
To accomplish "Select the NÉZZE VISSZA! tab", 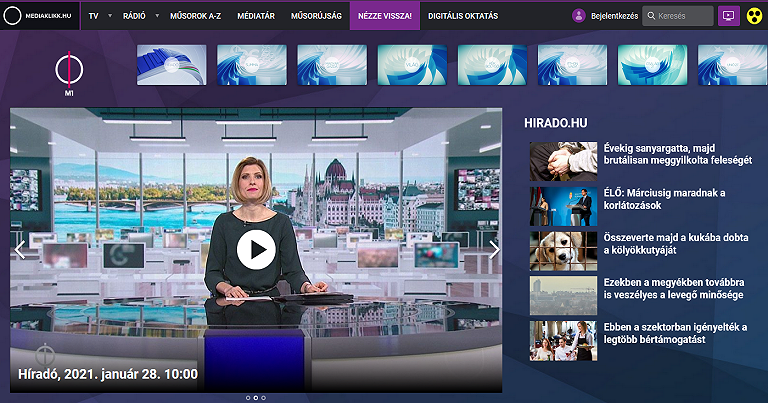I will (x=385, y=16).
